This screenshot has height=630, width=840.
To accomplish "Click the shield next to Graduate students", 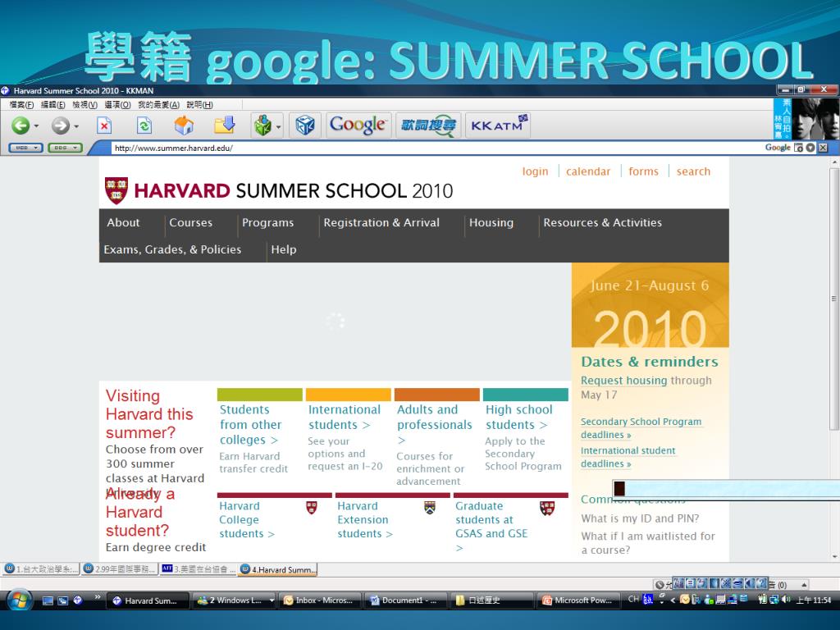I will click(x=547, y=508).
